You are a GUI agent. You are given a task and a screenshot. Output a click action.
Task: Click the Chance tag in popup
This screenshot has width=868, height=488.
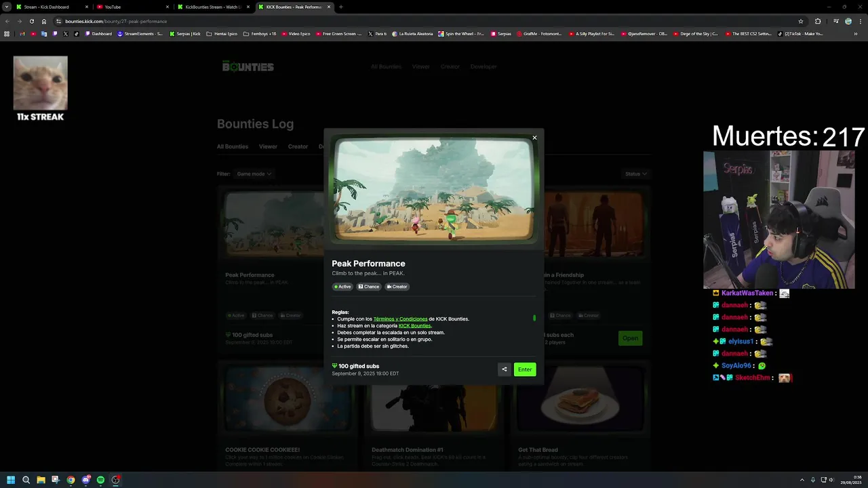369,287
